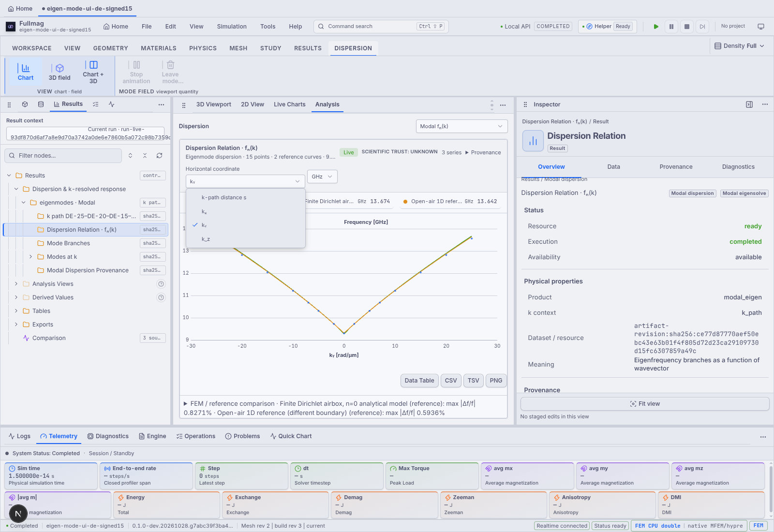Open the GHz unit dropdown
The height and width of the screenshot is (532, 774).
[x=322, y=177]
